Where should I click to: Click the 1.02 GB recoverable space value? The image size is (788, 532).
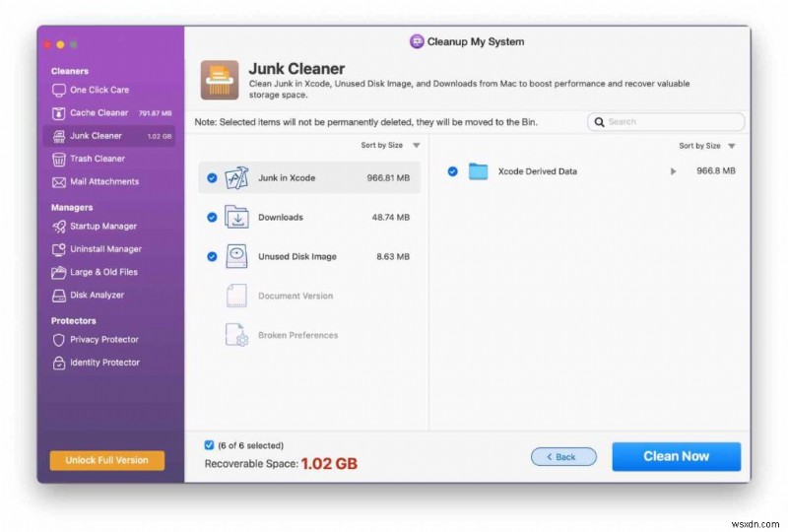click(329, 464)
